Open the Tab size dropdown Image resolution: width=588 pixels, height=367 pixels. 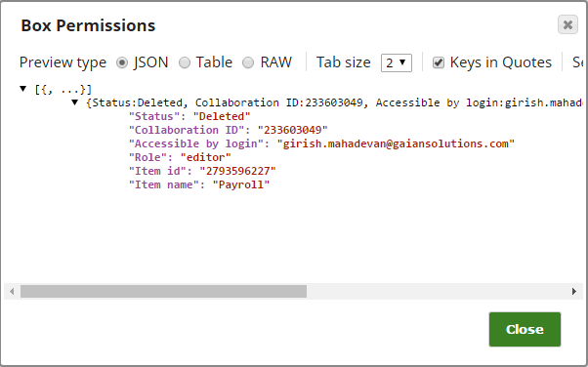[397, 62]
